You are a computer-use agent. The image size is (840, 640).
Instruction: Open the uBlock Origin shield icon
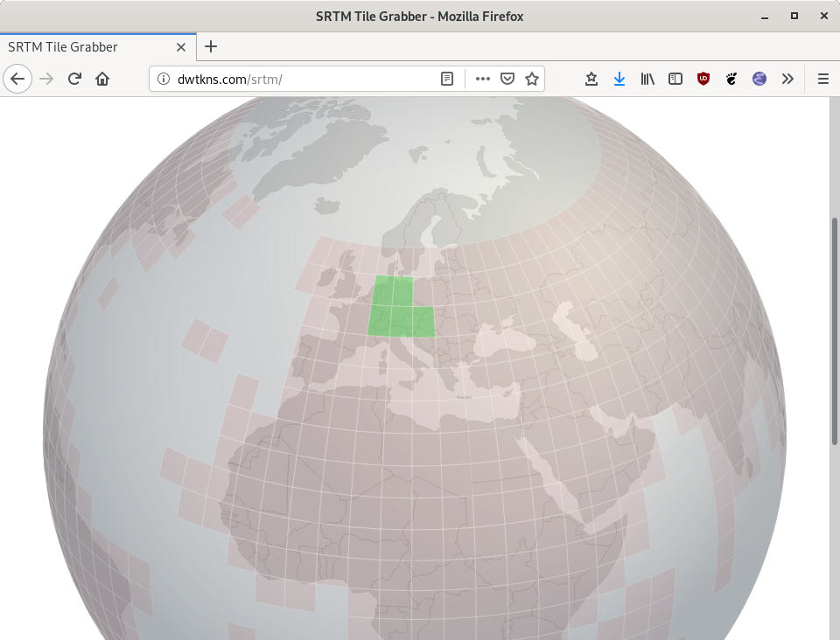pyautogui.click(x=703, y=80)
